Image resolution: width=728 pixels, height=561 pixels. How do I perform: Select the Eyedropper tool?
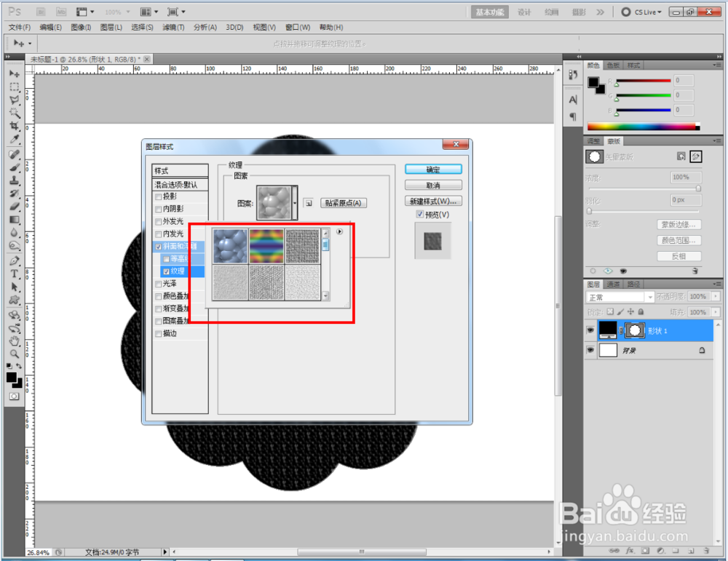[x=15, y=139]
